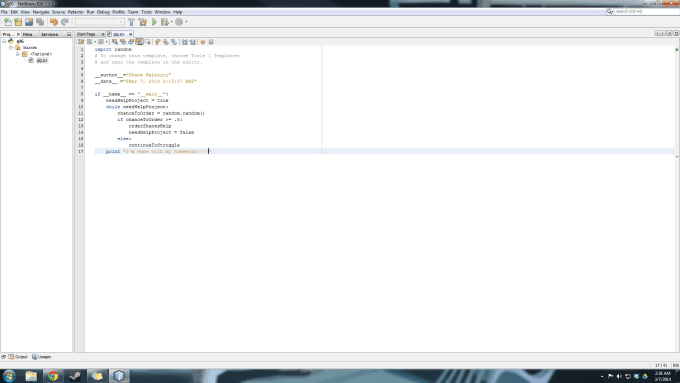Close the Start Page editor tab
Viewport: 680px width, 383px height.
coord(103,34)
